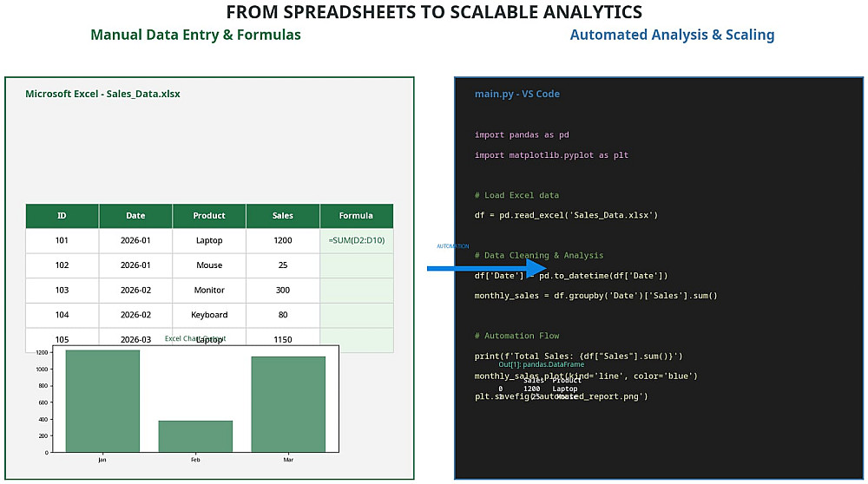Click the blue automation arrow

(x=486, y=268)
